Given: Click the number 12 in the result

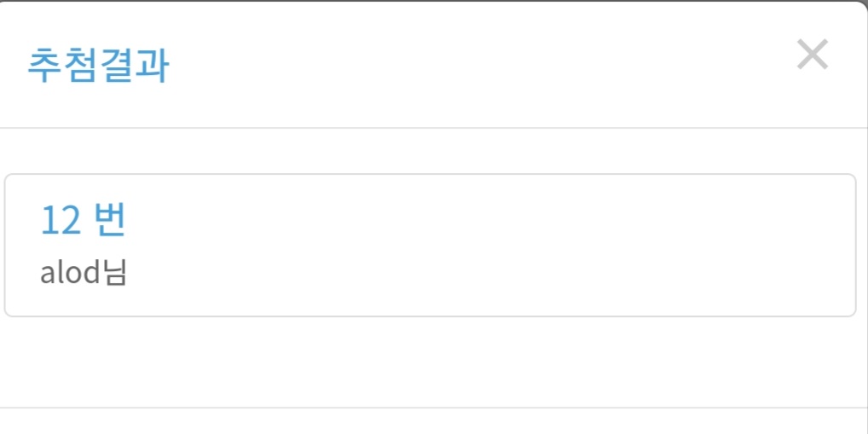Looking at the screenshot, I should click(60, 221).
